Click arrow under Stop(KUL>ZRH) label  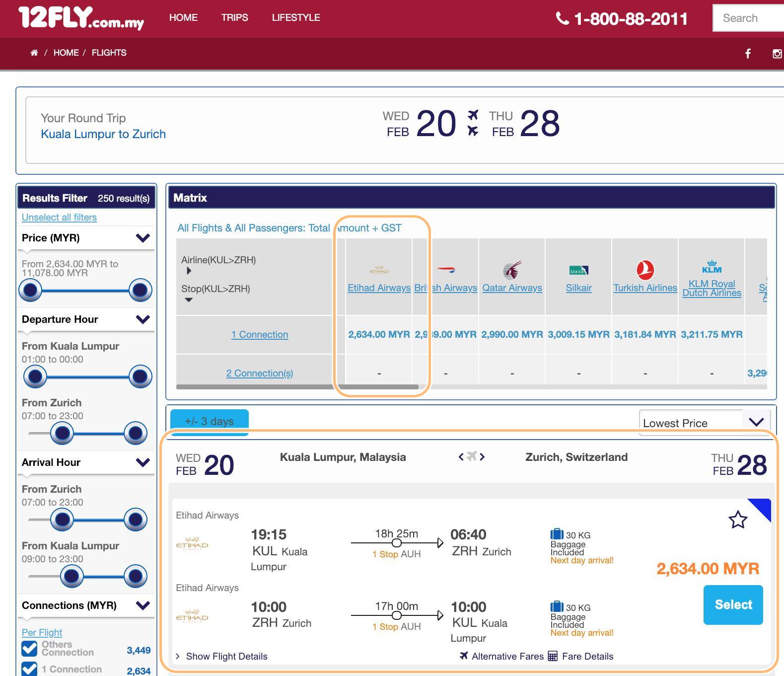(x=189, y=300)
